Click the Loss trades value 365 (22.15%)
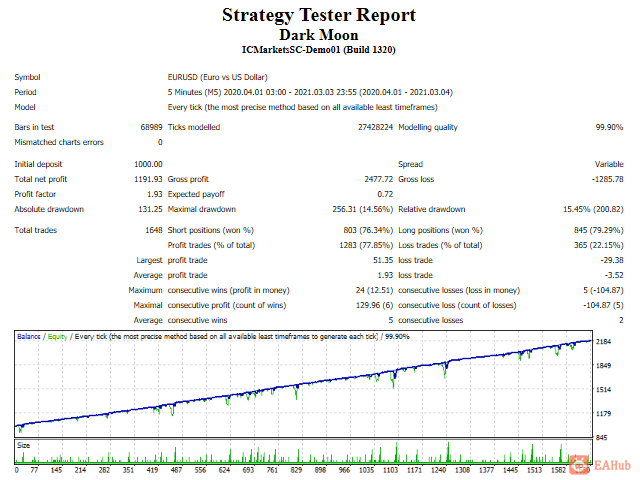The image size is (640, 480). point(598,245)
